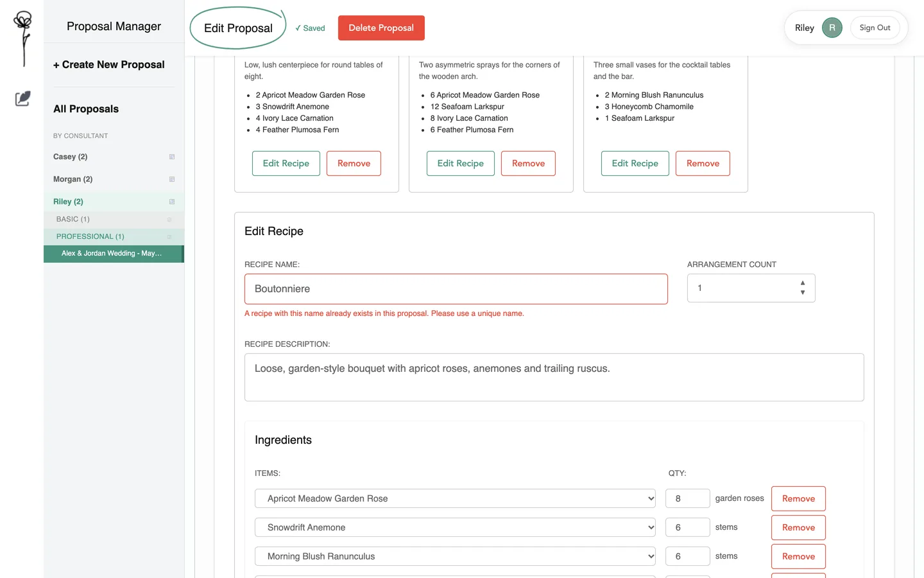Click the Proposal Manager title
The height and width of the screenshot is (578, 924).
pyautogui.click(x=114, y=26)
